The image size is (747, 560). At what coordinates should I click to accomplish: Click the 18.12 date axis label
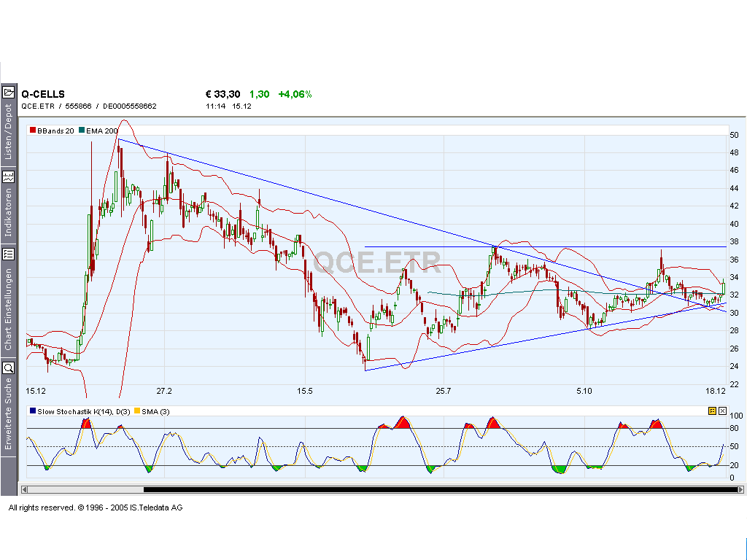(x=716, y=391)
